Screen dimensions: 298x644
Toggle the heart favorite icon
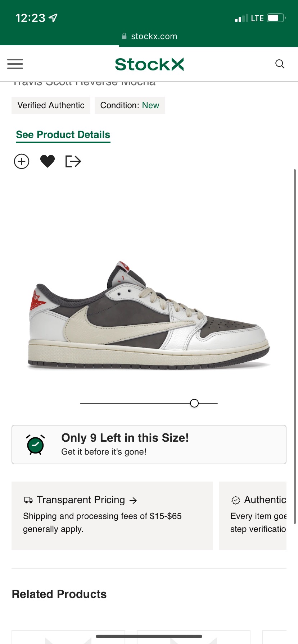pyautogui.click(x=47, y=161)
